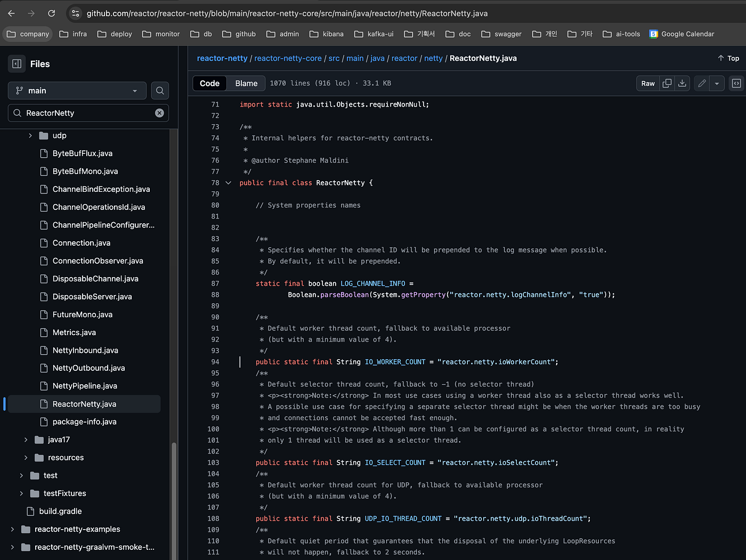Switch to the Code tab

tap(209, 83)
